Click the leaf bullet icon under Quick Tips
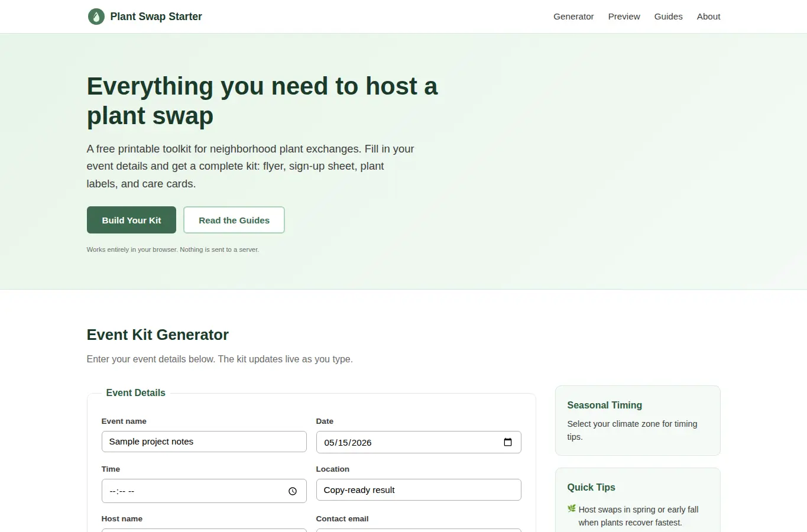The image size is (807, 532). click(572, 508)
